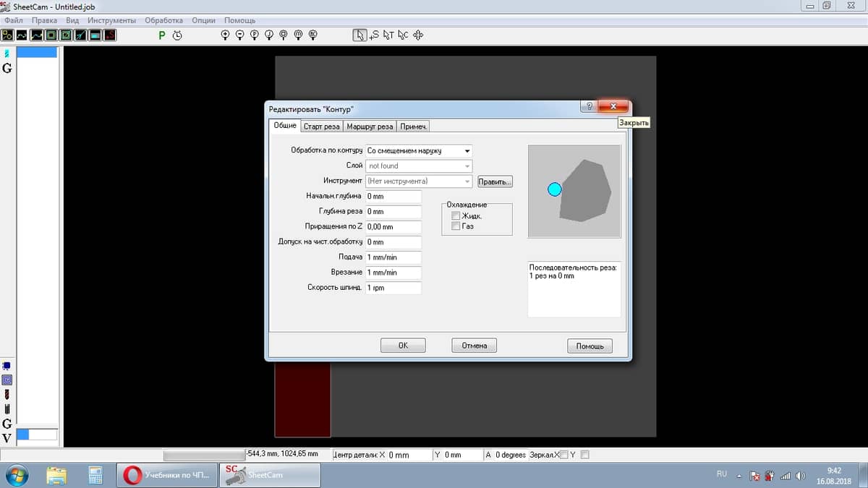Switch to the Старт реза tab

[x=321, y=127]
